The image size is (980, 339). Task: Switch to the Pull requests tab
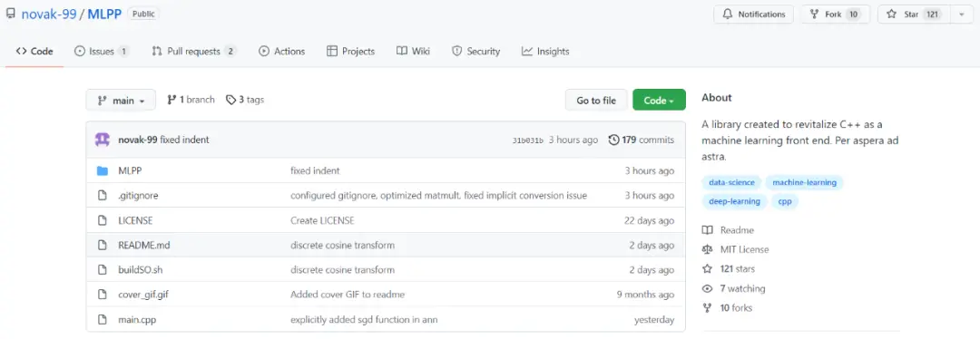coord(194,51)
